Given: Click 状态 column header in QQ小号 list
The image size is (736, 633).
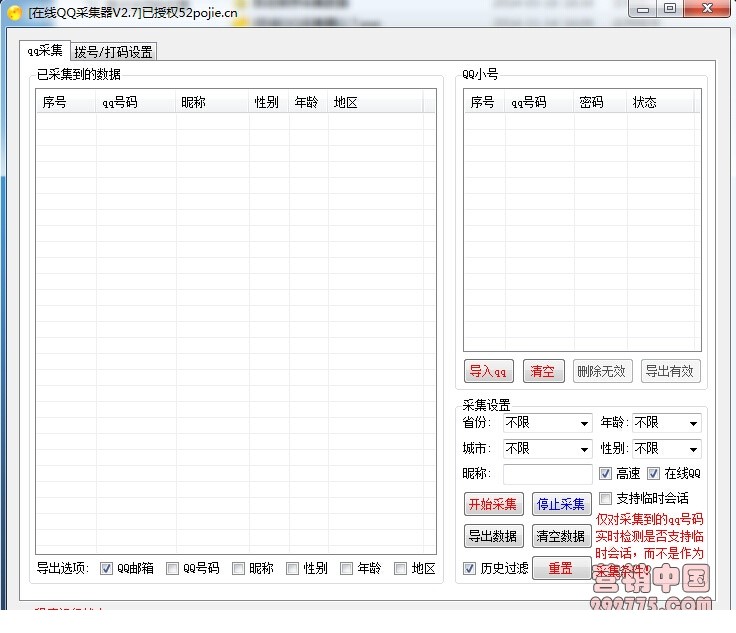Looking at the screenshot, I should (x=660, y=102).
